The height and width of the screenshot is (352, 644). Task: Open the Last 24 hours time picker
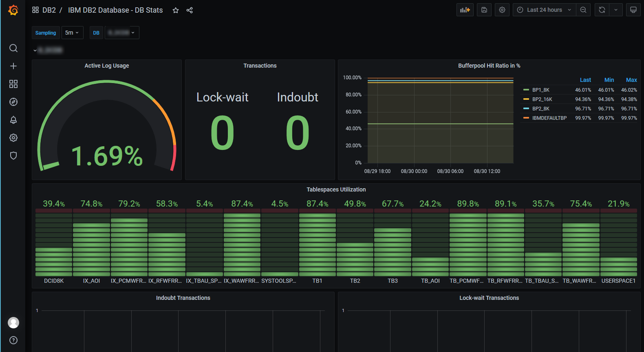pos(544,10)
